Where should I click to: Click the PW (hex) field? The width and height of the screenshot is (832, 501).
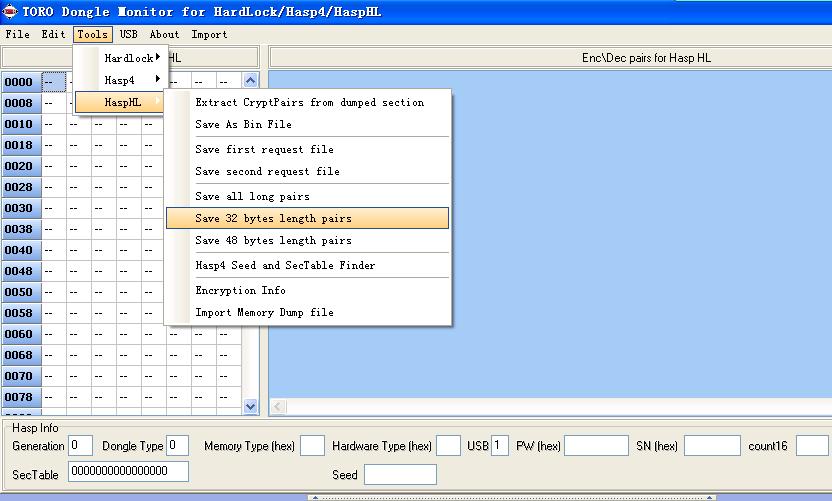[596, 445]
